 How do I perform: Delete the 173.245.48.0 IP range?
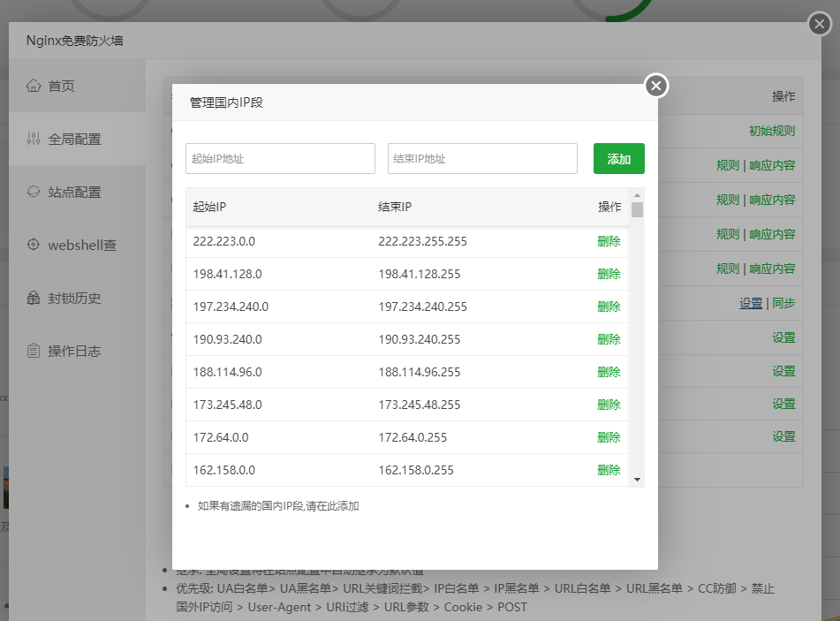tap(609, 405)
